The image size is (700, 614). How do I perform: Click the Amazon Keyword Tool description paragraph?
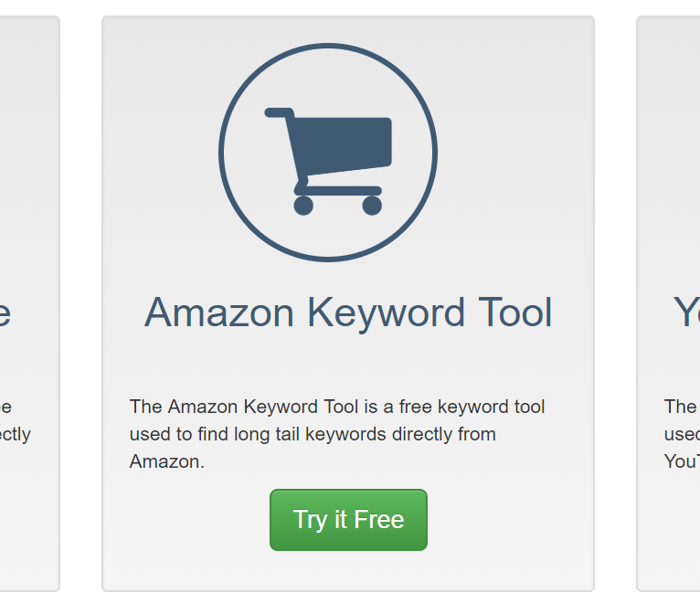coord(338,434)
